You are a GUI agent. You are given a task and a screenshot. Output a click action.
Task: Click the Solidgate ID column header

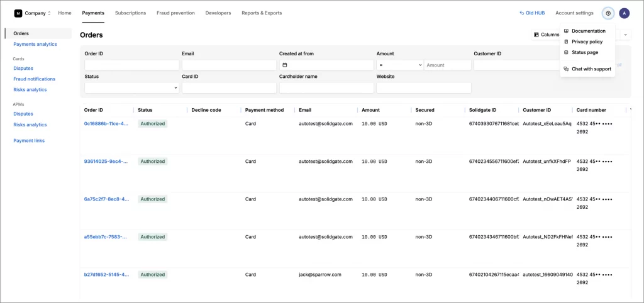482,110
